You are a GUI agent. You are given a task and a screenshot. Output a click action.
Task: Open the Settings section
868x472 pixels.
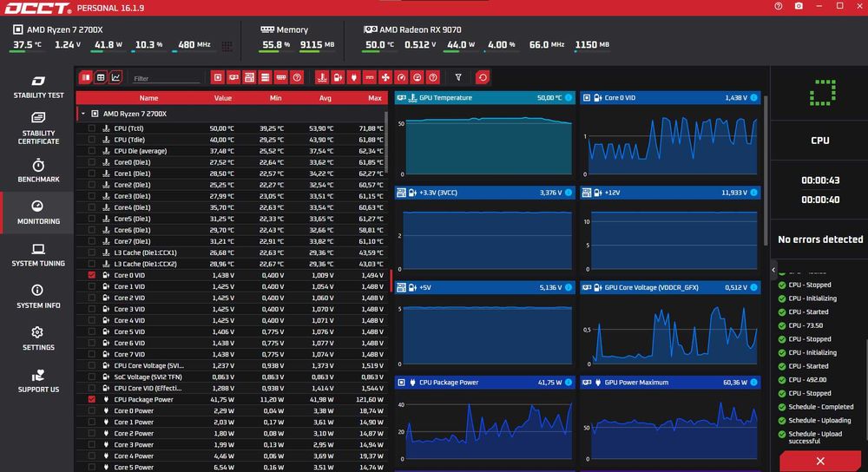click(38, 339)
